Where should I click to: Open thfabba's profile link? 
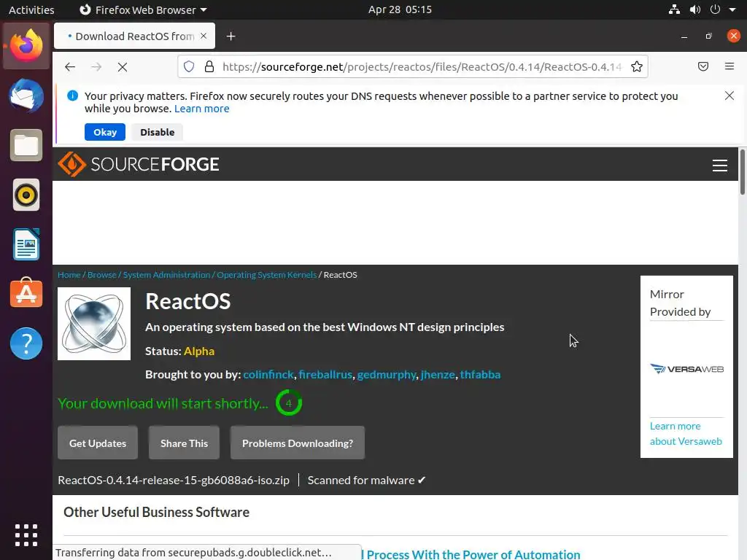[480, 374]
